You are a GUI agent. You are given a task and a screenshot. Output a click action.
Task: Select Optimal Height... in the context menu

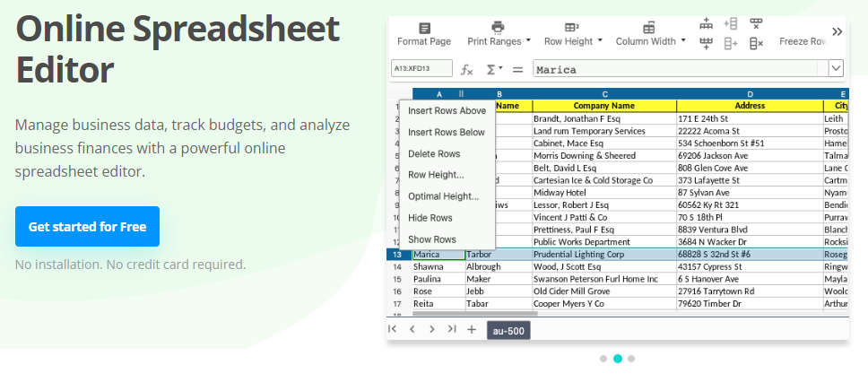coord(443,196)
